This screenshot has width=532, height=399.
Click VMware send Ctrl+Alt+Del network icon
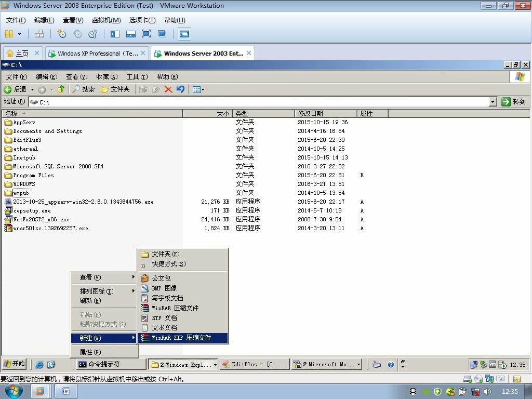(39, 34)
